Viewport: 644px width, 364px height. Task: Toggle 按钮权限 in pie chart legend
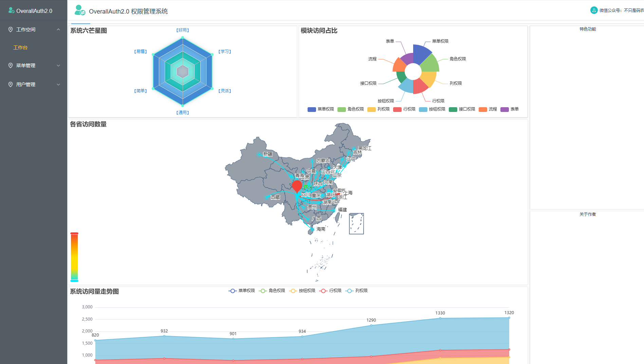432,109
